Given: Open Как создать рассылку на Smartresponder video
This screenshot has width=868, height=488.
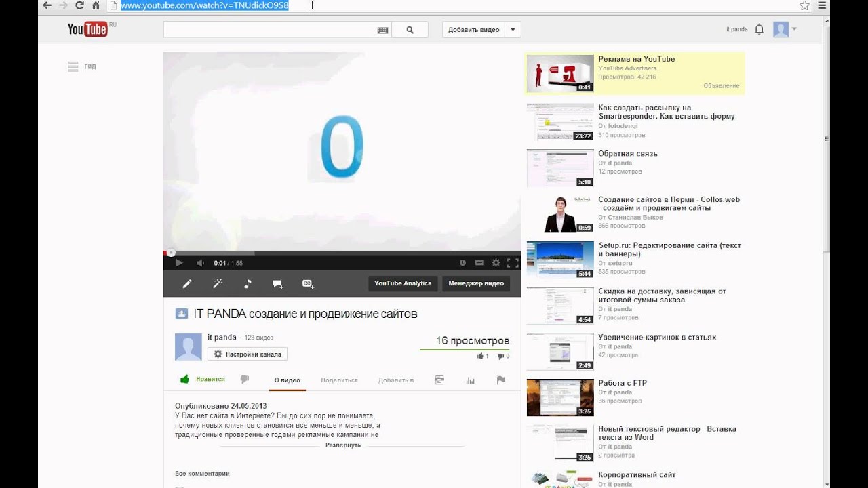Looking at the screenshot, I should pyautogui.click(x=667, y=112).
